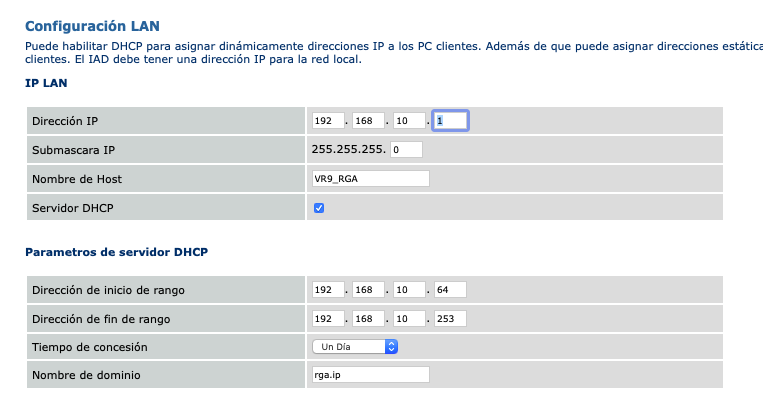Click first octet of Dirección de fin de rango
763x406 pixels.
coord(327,319)
